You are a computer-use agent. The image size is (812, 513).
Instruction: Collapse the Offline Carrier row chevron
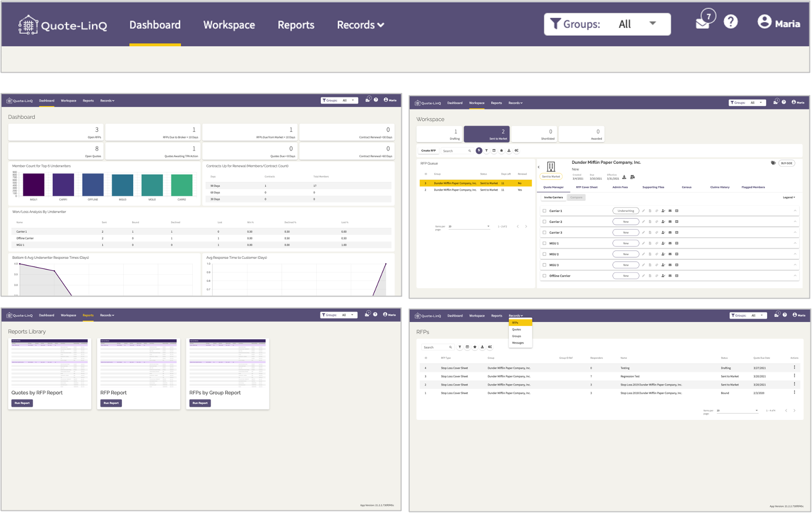(795, 276)
